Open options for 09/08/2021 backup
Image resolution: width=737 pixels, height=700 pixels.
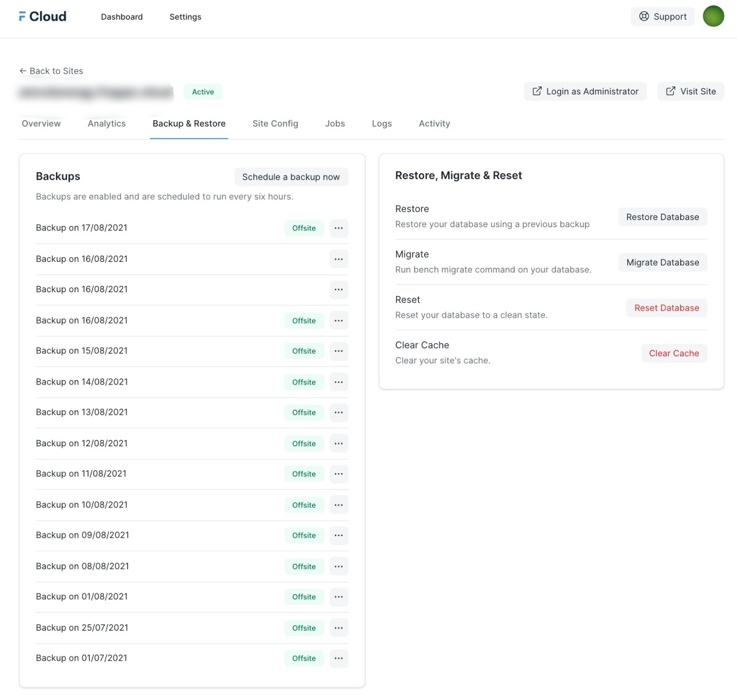point(338,535)
